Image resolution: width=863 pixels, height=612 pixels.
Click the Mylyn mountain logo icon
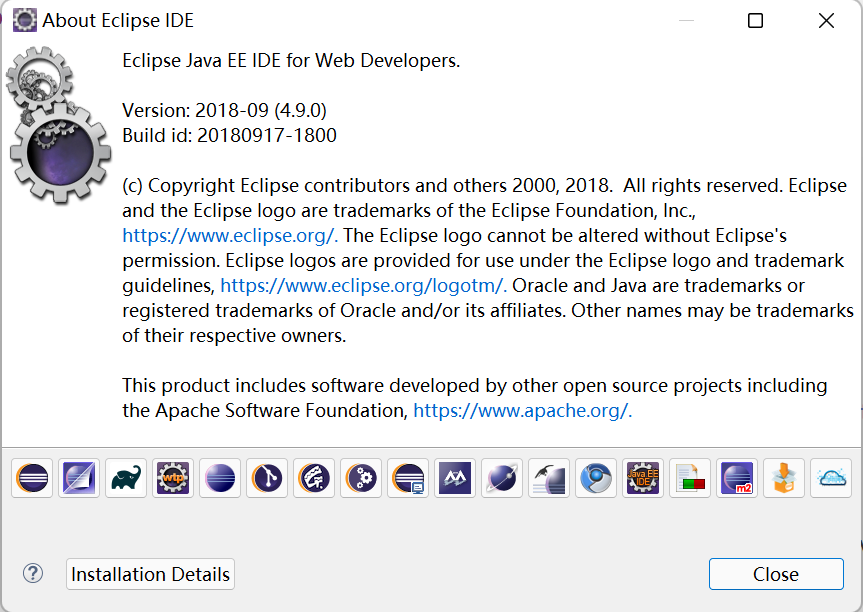454,478
